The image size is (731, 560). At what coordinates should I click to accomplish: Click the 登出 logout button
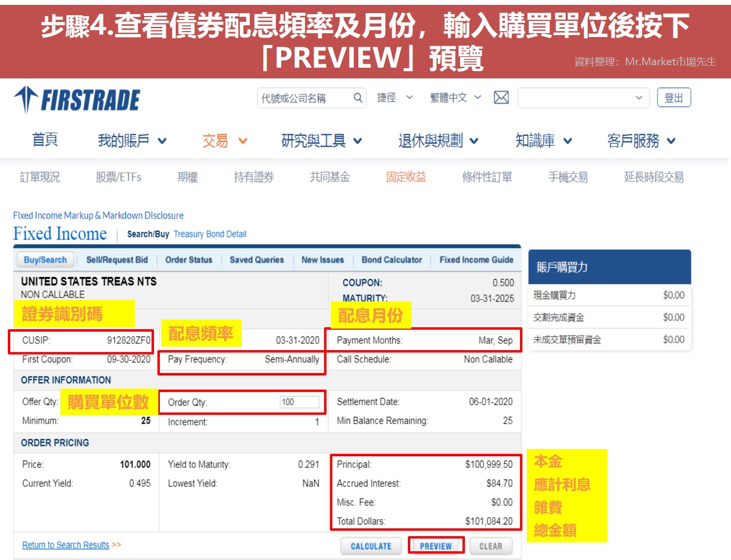(673, 98)
